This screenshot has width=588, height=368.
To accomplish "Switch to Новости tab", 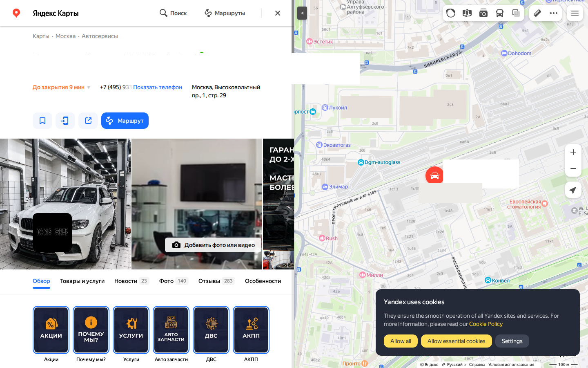I will [131, 281].
